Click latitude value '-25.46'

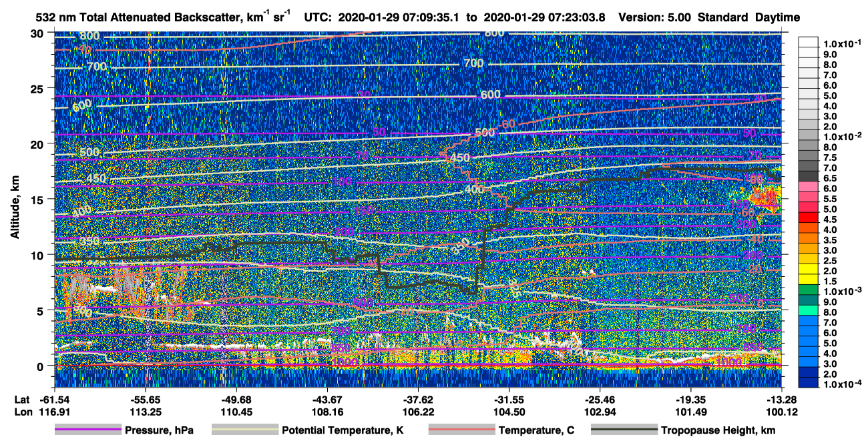600,400
